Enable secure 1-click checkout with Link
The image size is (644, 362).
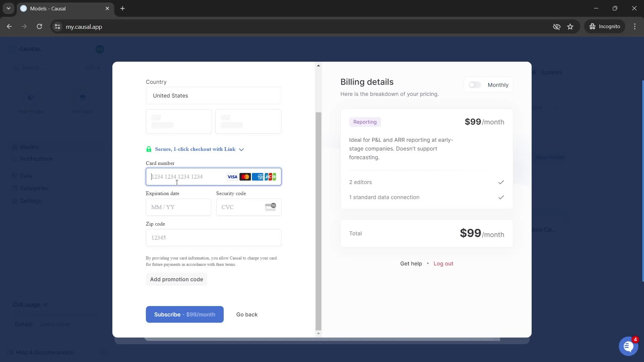point(195,149)
